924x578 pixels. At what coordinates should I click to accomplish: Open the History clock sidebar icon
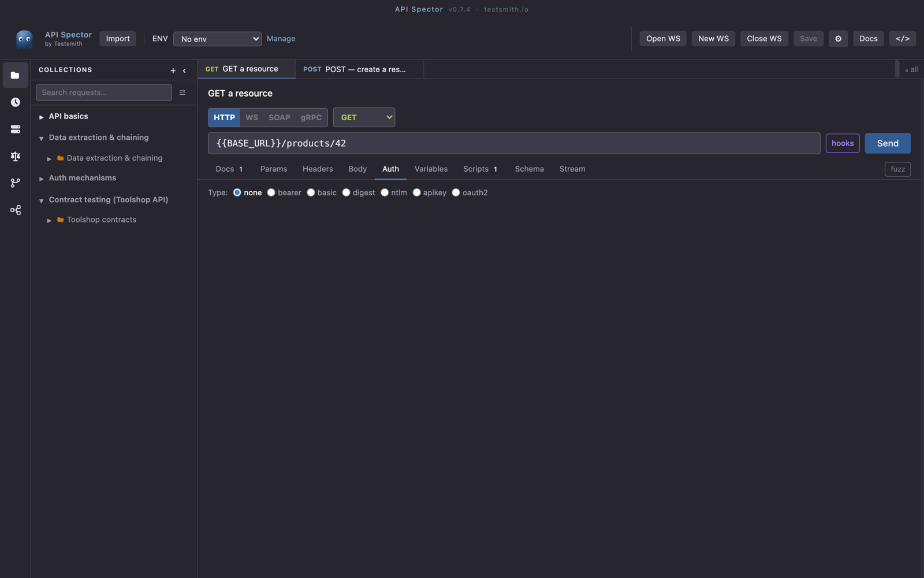point(15,102)
